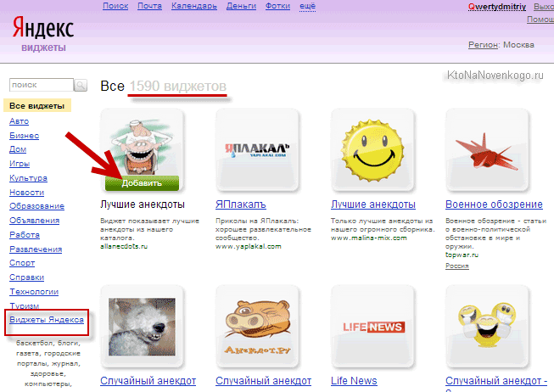Viewport: 554px width, 392px height.
Task: Open the Деньги top link
Action: (x=241, y=6)
